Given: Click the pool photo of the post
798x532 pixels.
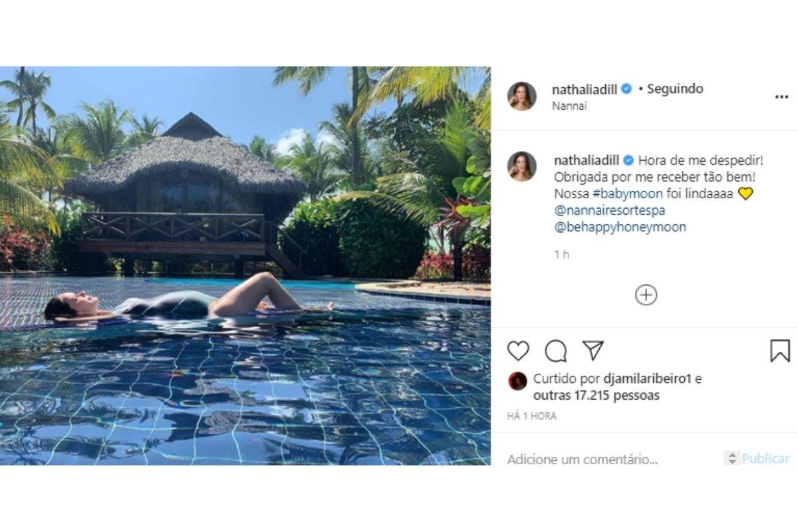Looking at the screenshot, I should (x=245, y=266).
